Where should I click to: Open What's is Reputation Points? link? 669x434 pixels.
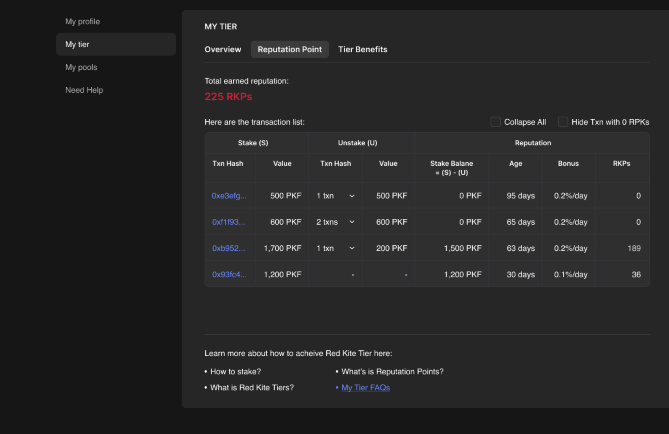click(x=393, y=372)
